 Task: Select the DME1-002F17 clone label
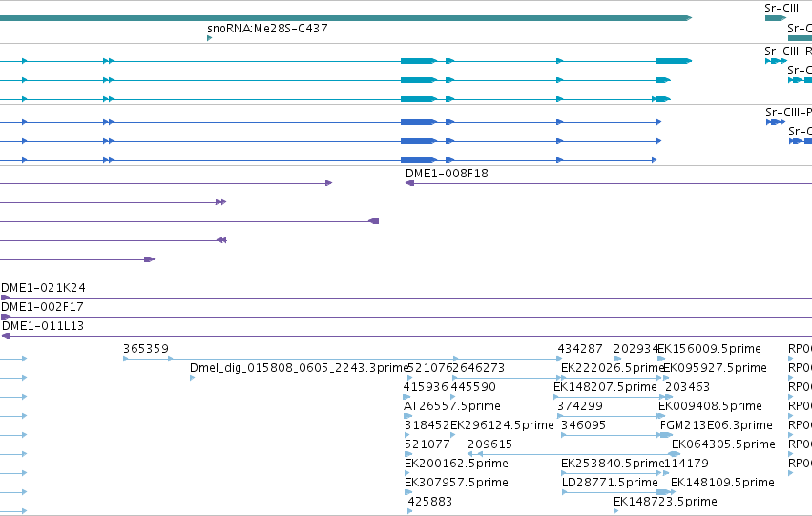point(43,307)
